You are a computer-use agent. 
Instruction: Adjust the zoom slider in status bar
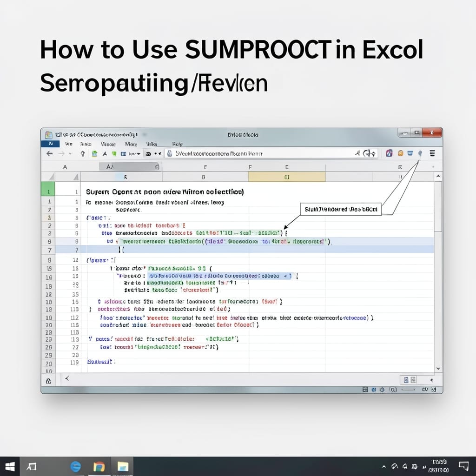pyautogui.click(x=408, y=390)
